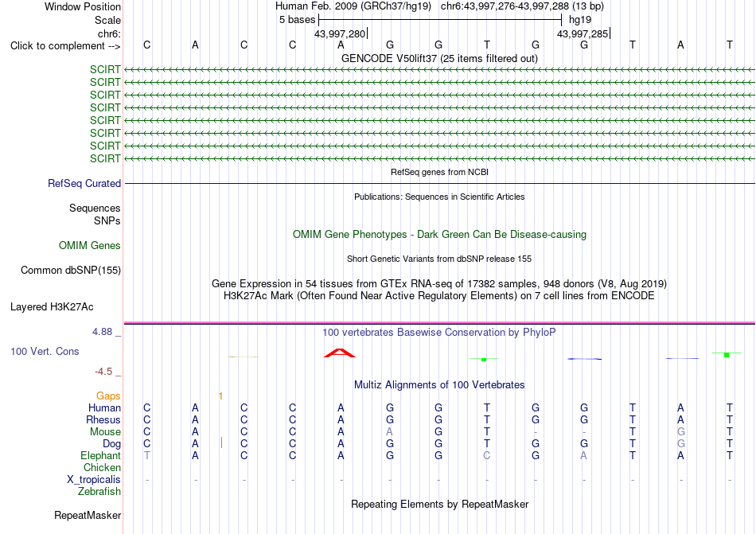
Task: Click the Scale track label
Action: pyautogui.click(x=107, y=20)
